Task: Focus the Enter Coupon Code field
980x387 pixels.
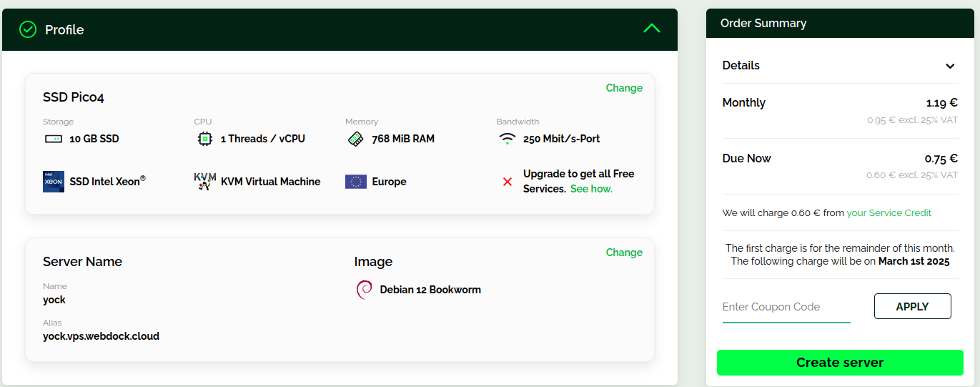Action: (786, 307)
